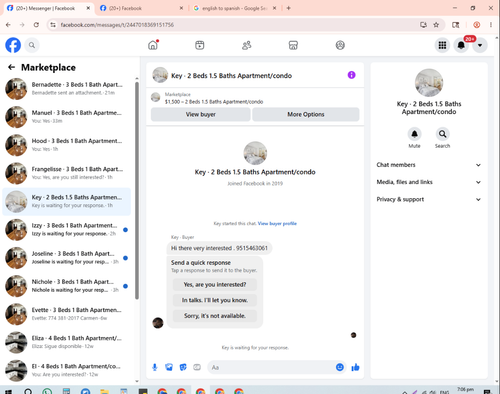Click Marketplace listing $1,500 thumbnail
This screenshot has height=394, width=500.
tap(155, 97)
